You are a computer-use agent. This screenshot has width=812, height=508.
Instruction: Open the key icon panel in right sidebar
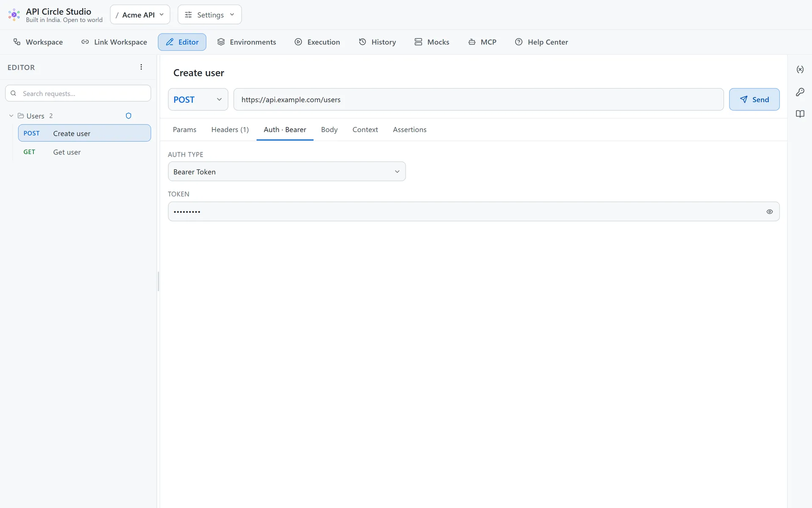point(800,92)
